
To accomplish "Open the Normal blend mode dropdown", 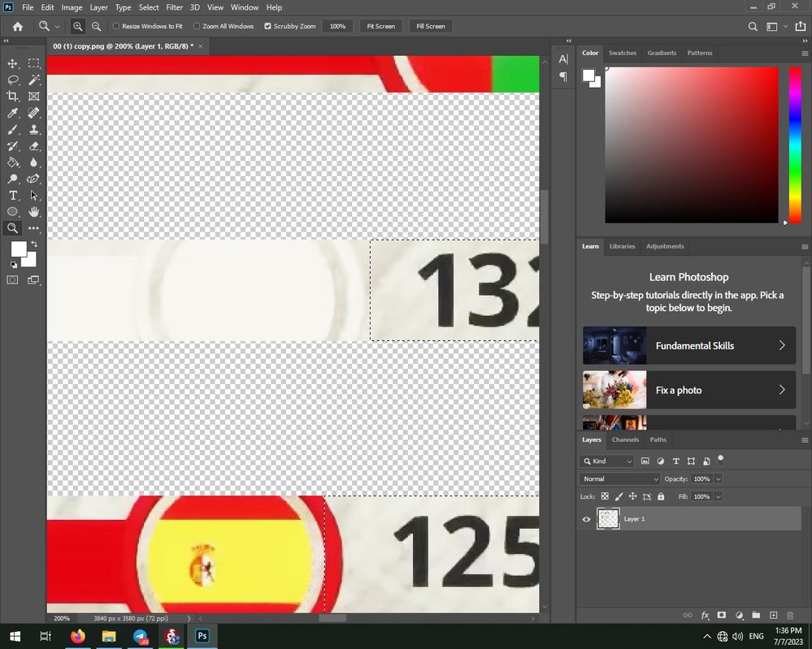I will [x=619, y=478].
